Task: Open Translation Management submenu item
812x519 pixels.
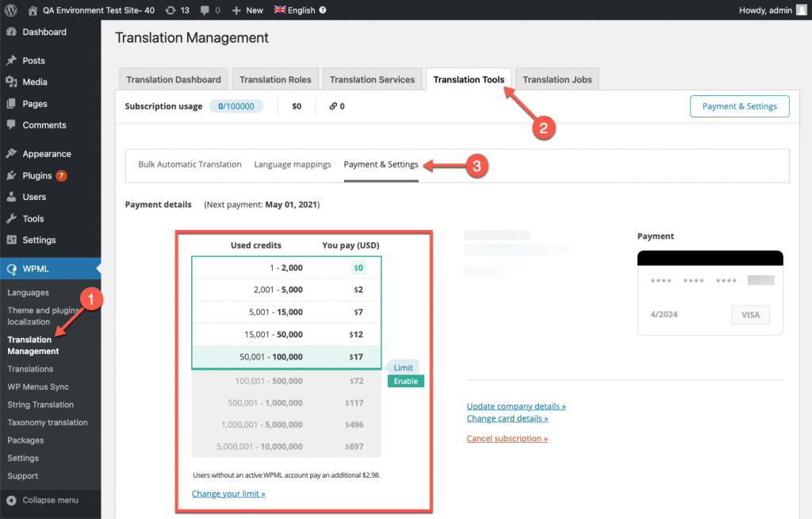Action: point(33,345)
